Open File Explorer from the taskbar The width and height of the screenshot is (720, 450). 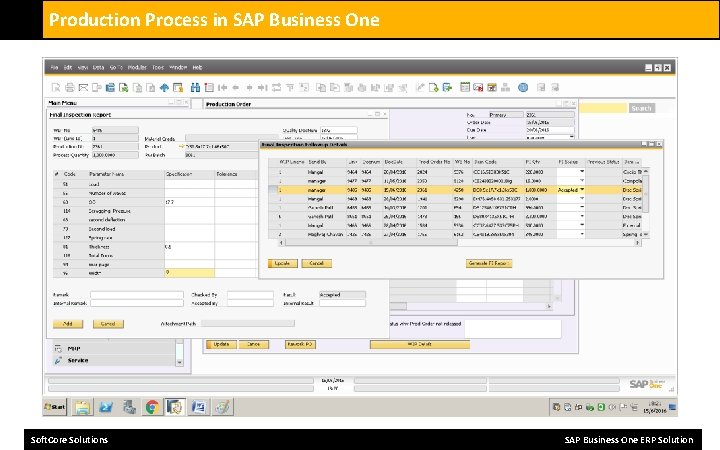pos(82,407)
